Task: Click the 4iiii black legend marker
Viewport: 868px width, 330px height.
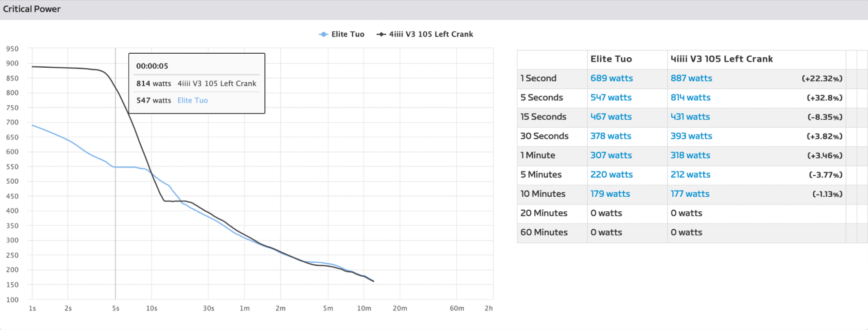Action: point(381,34)
